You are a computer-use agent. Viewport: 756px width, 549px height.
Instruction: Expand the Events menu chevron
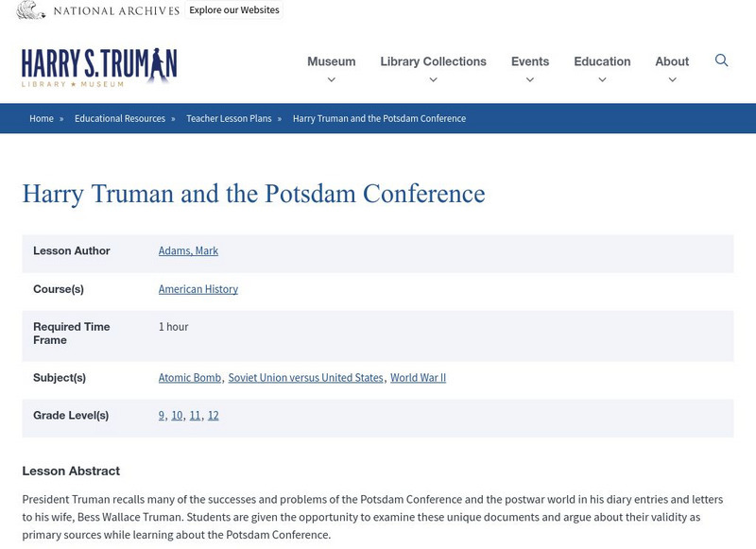529,80
